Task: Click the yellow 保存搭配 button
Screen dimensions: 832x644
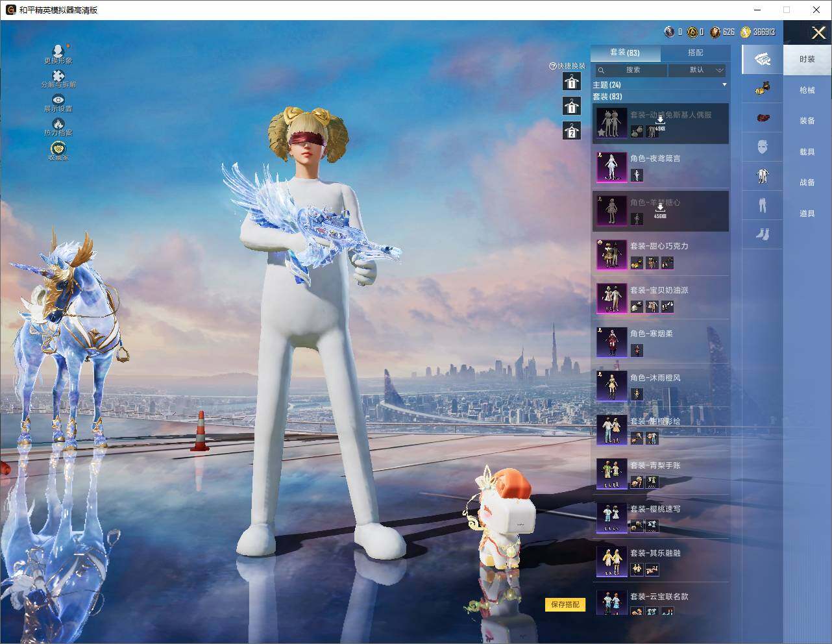Action: (565, 604)
